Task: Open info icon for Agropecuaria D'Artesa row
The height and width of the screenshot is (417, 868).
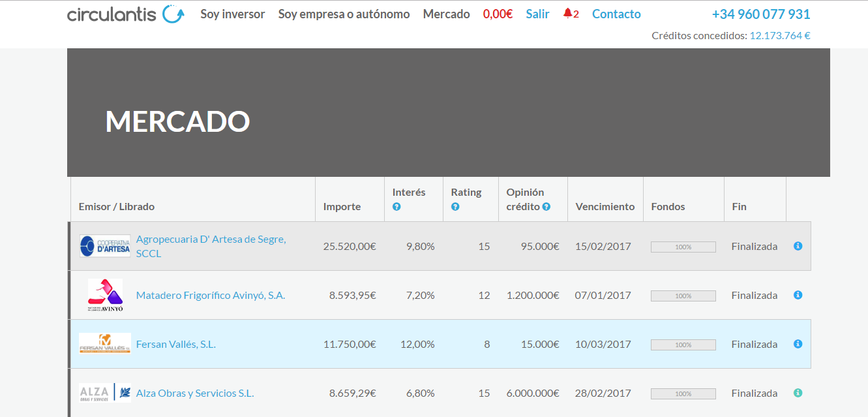Action: point(798,246)
